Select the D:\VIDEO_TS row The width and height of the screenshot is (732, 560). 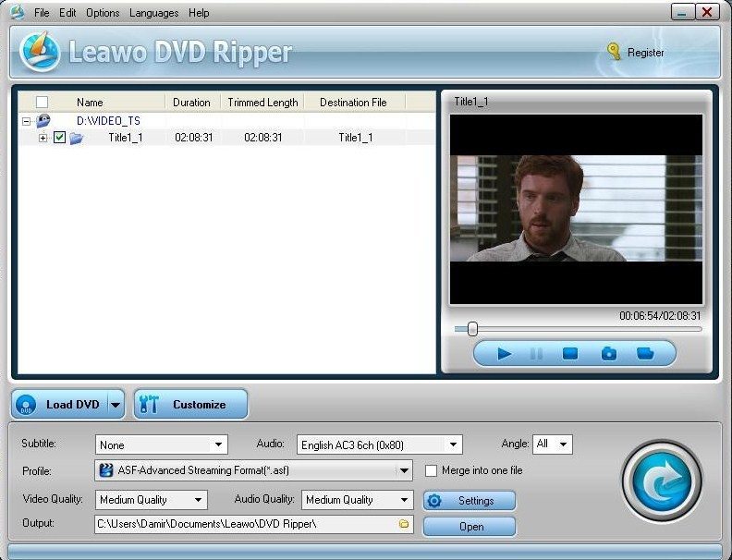226,121
